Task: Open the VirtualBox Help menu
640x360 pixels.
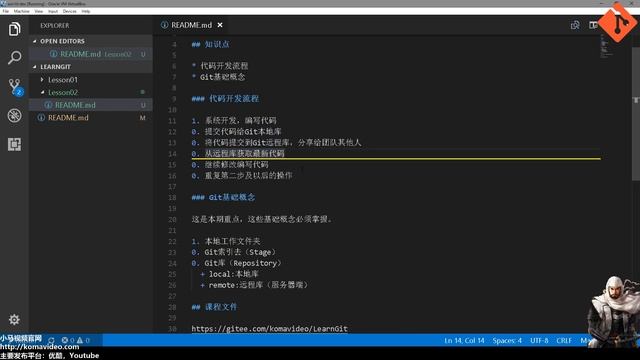Action: 86,11
